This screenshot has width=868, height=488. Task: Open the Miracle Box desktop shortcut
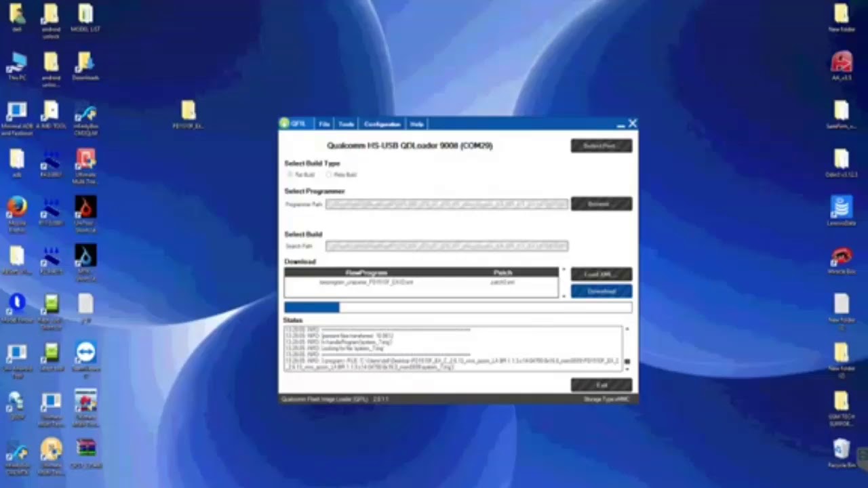pos(842,260)
